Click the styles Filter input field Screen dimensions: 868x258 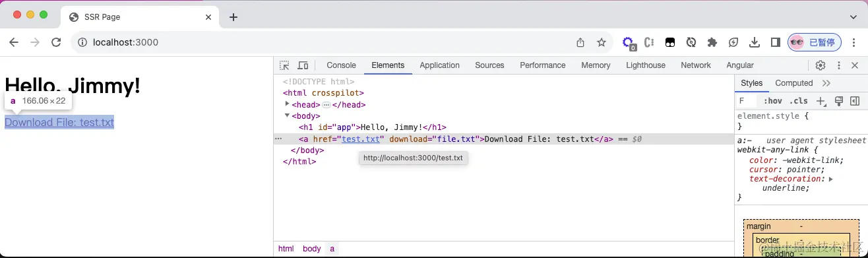[x=747, y=101]
